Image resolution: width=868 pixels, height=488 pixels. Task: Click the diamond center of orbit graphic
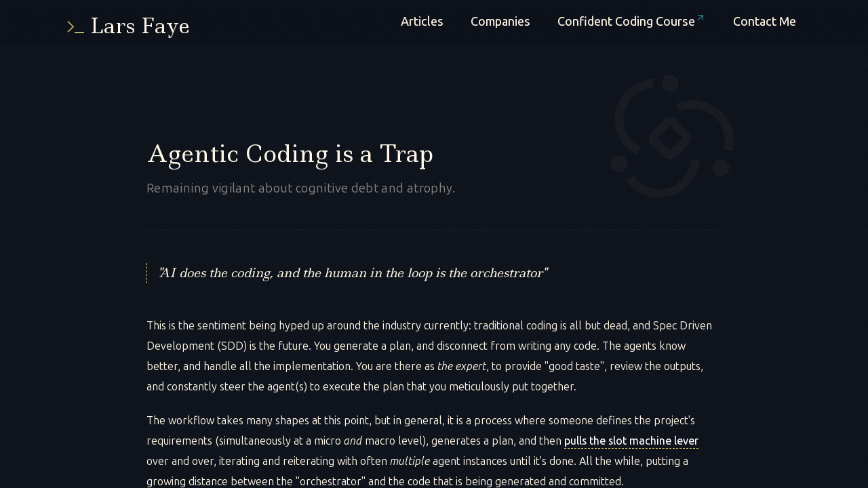(671, 138)
